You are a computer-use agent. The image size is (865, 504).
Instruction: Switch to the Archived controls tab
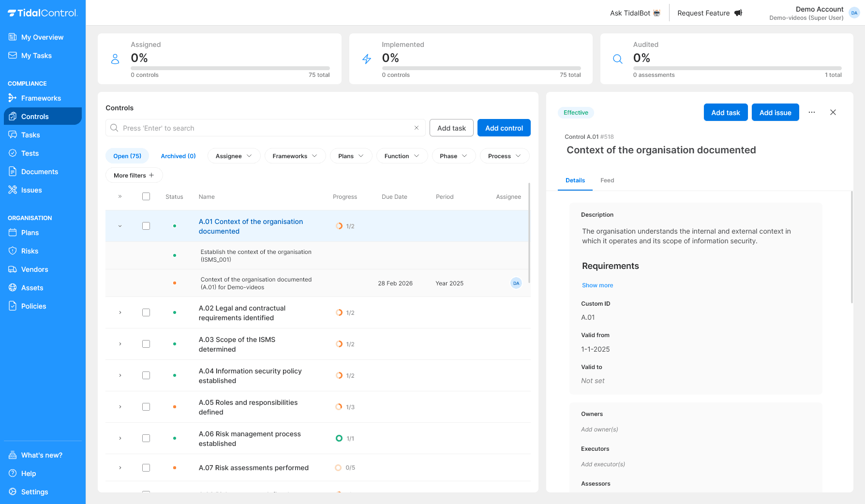tap(178, 156)
